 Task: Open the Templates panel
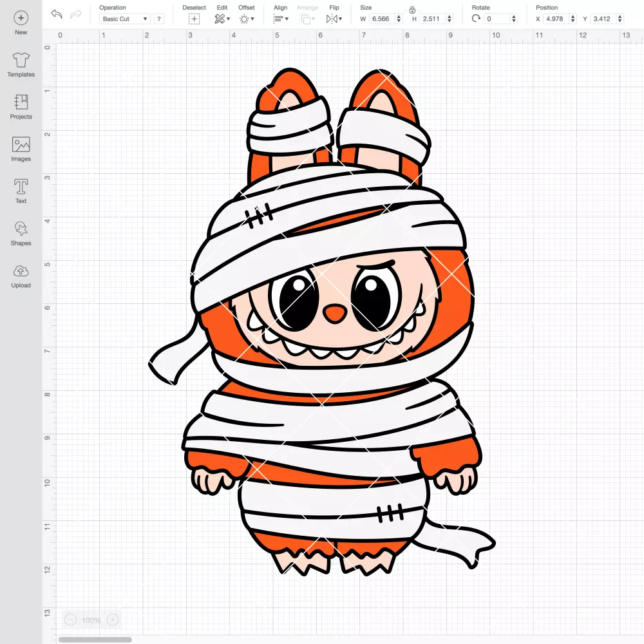pos(21,65)
